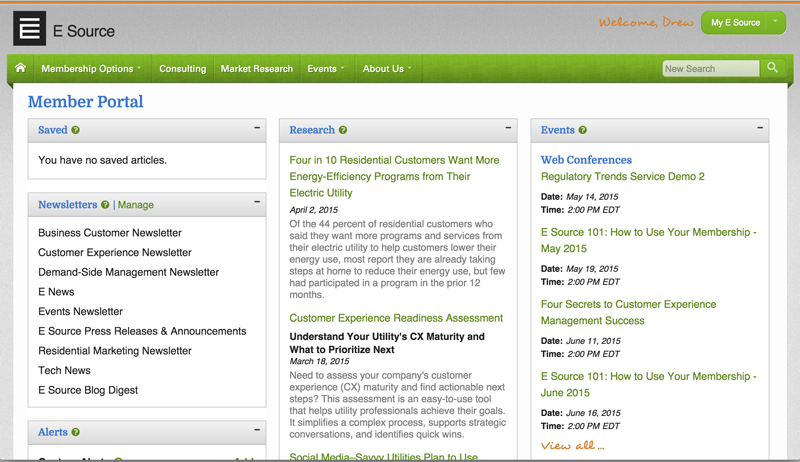
Task: Open Residential Marketing Newsletter
Action: (x=115, y=351)
